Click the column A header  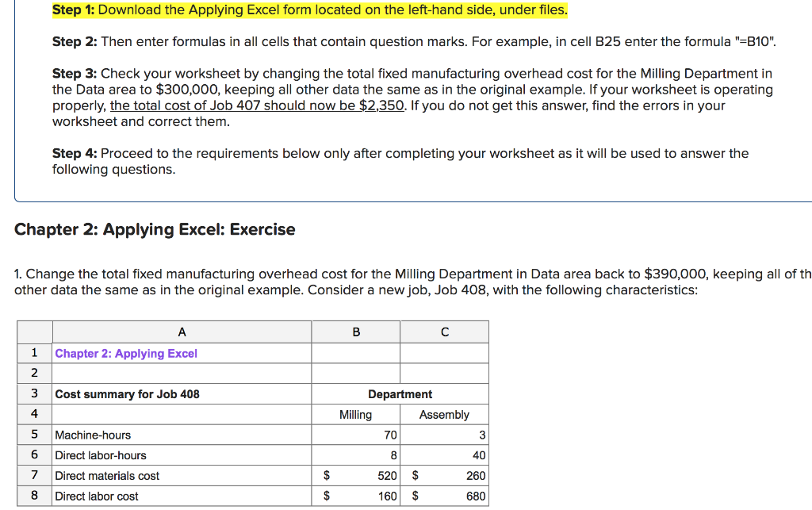click(x=181, y=332)
